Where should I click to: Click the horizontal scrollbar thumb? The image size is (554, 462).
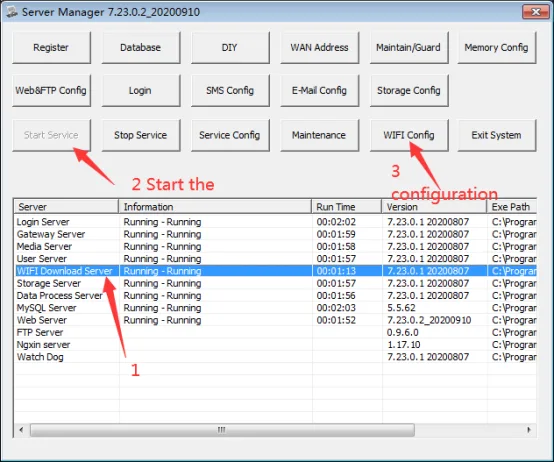pos(222,430)
